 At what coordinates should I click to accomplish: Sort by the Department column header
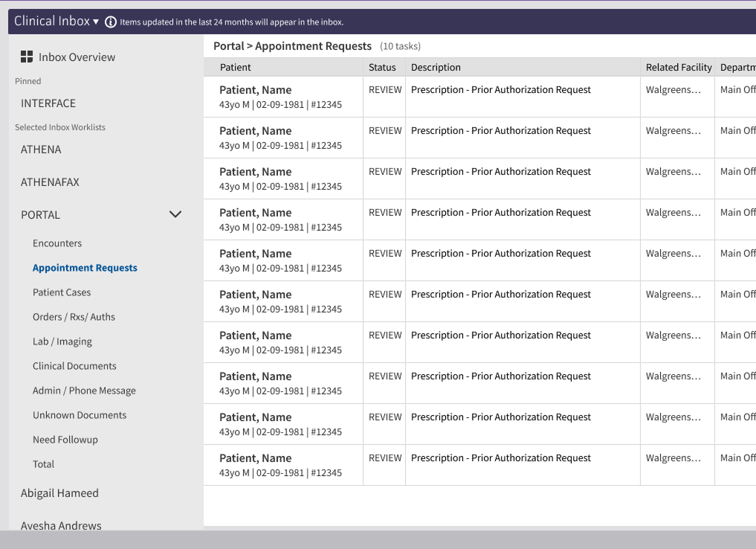737,68
